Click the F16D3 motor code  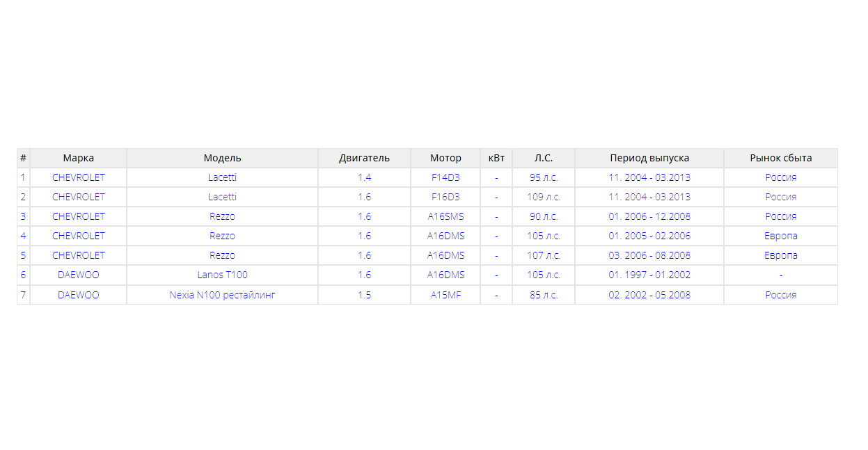445,197
